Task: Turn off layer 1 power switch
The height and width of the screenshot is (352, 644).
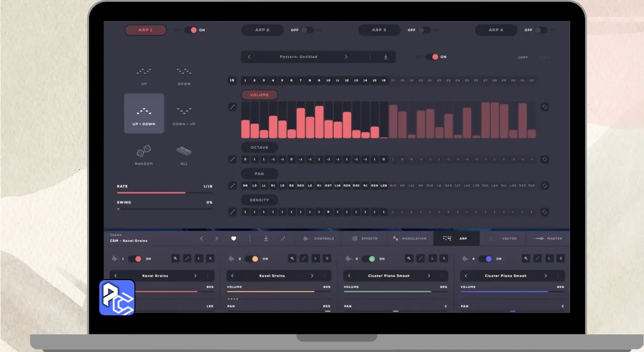Action: click(135, 258)
